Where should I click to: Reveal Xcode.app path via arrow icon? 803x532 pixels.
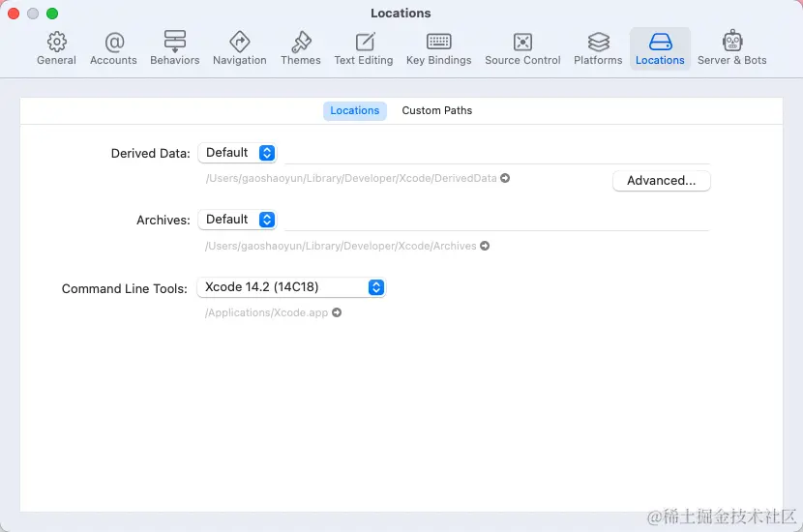coord(337,312)
